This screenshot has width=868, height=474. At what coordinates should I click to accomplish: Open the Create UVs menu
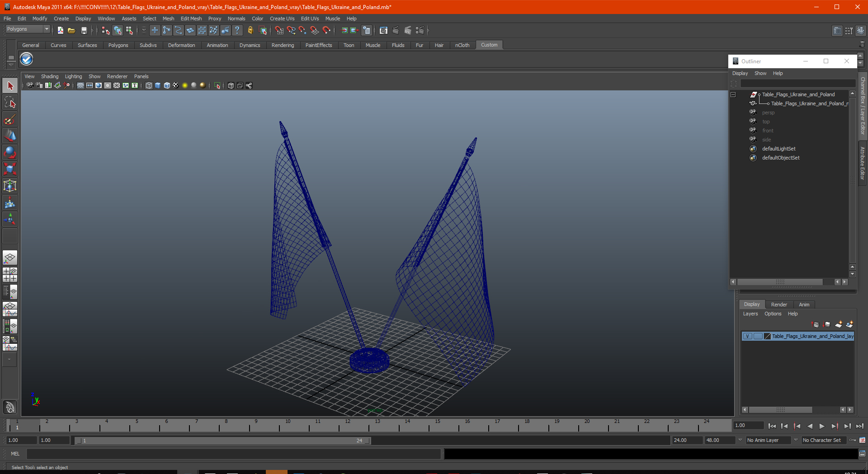pyautogui.click(x=282, y=19)
